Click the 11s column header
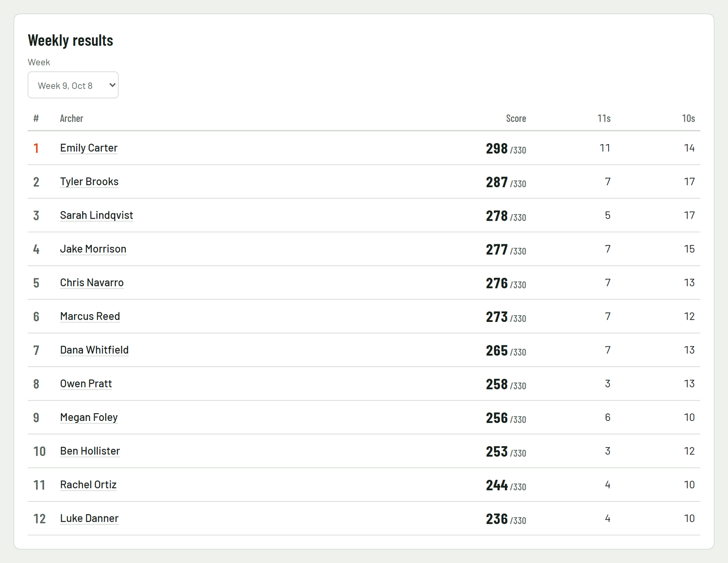This screenshot has height=563, width=728. [x=604, y=118]
